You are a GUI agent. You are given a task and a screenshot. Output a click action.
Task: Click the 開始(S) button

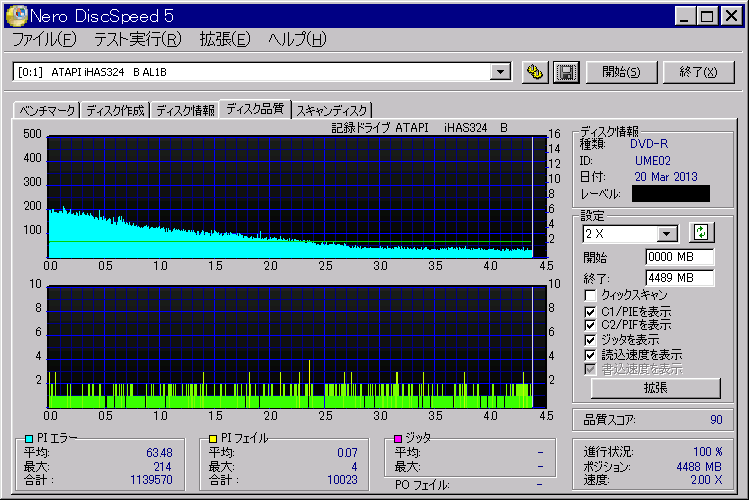[x=621, y=72]
